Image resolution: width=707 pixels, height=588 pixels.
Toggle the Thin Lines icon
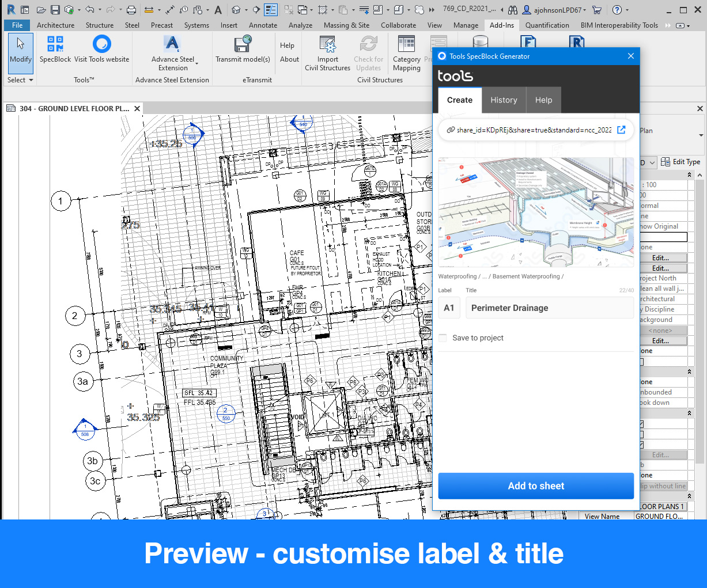[271, 10]
